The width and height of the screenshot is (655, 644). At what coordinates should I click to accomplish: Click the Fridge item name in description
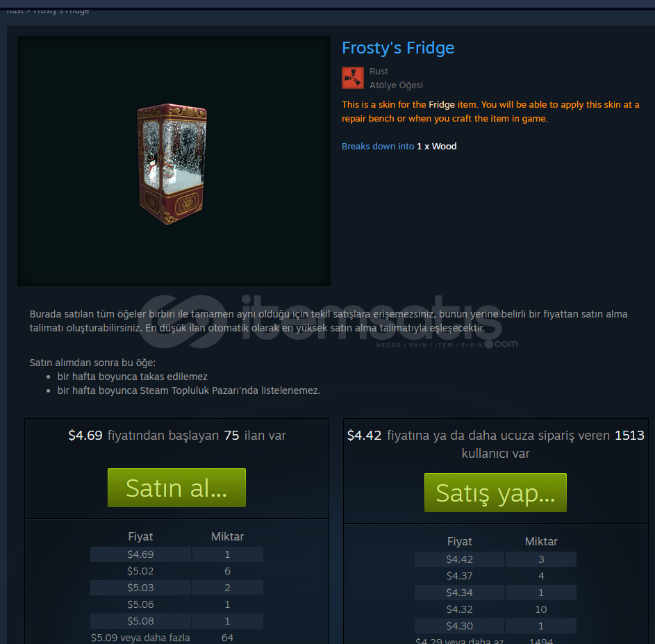[x=442, y=104]
